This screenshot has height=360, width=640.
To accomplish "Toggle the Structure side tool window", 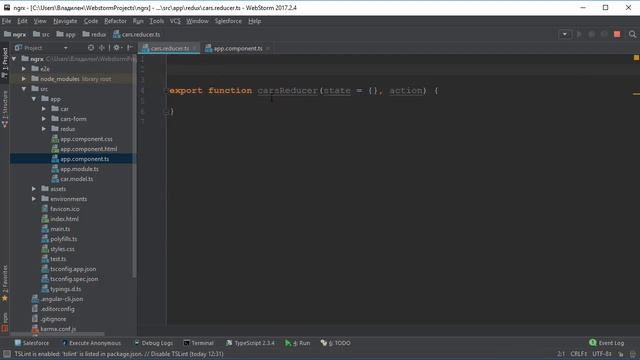I will coord(5,109).
